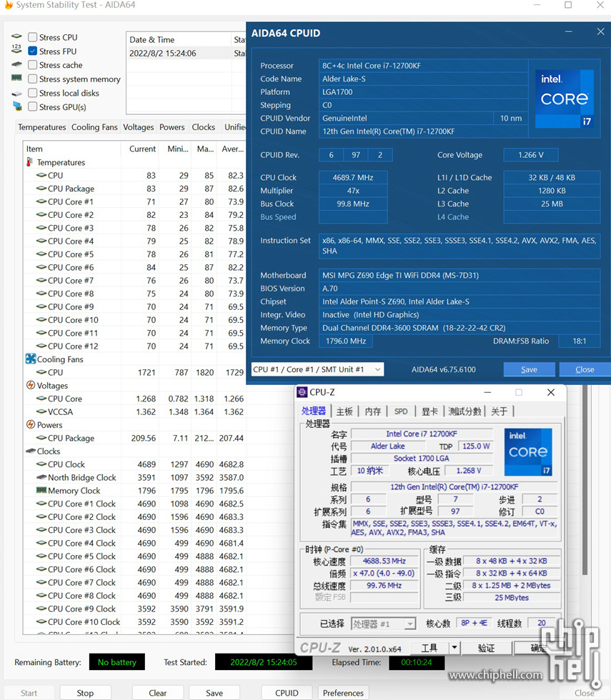Image resolution: width=611 pixels, height=700 pixels.
Task: Click the 4688.53 MHz 核心速度 value in CPU-Z
Action: 384,561
